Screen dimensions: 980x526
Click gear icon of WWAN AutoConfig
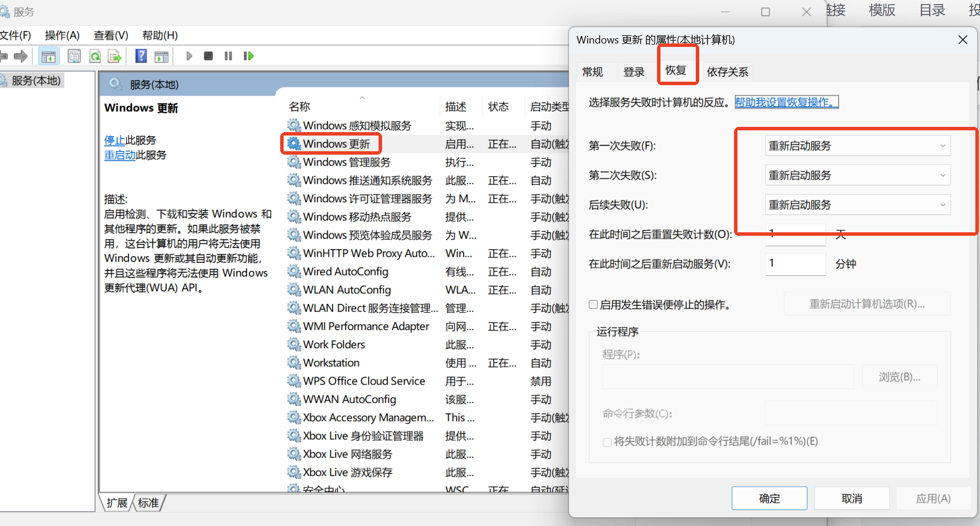click(x=294, y=399)
